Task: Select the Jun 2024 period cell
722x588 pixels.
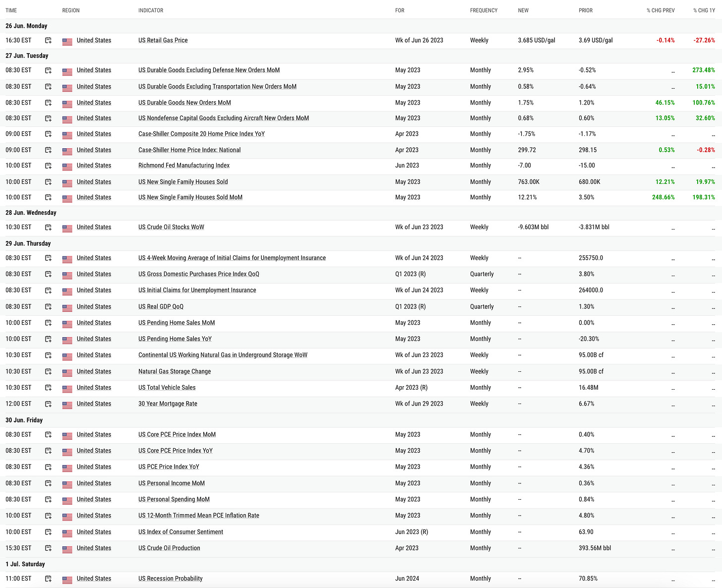Action: click(x=407, y=579)
